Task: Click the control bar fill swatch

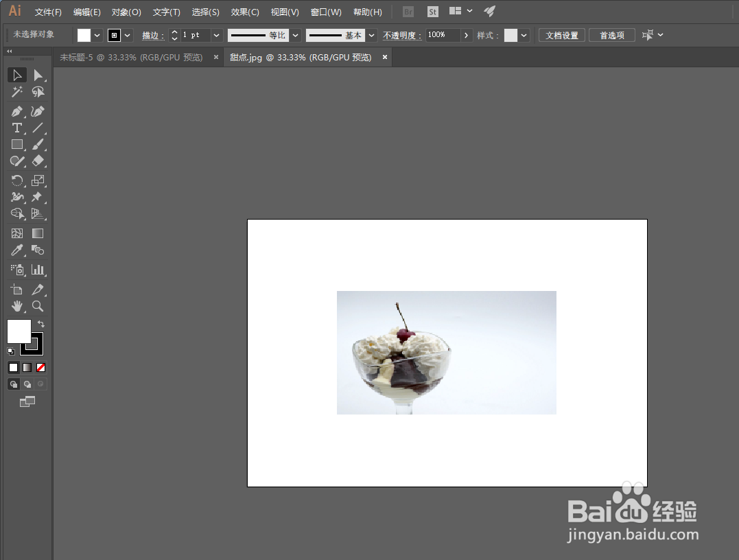Action: (x=84, y=36)
